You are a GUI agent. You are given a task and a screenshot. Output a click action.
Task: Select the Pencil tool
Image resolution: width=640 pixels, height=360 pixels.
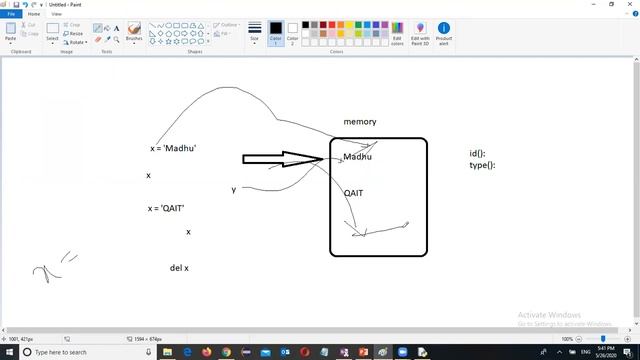(97, 28)
